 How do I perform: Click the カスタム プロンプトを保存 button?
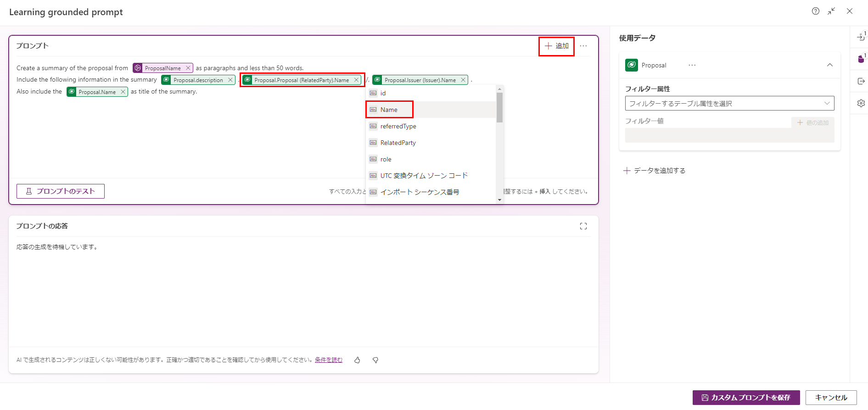[746, 398]
